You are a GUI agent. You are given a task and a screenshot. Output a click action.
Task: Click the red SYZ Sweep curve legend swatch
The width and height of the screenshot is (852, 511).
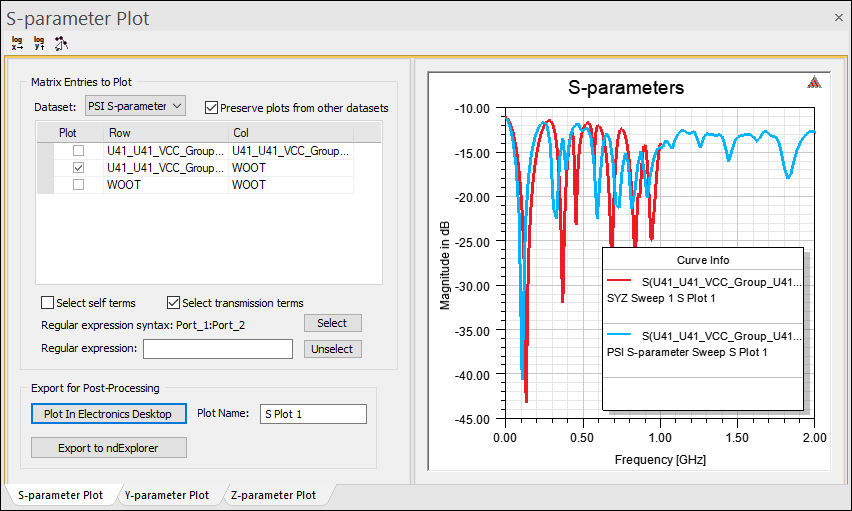click(x=620, y=282)
